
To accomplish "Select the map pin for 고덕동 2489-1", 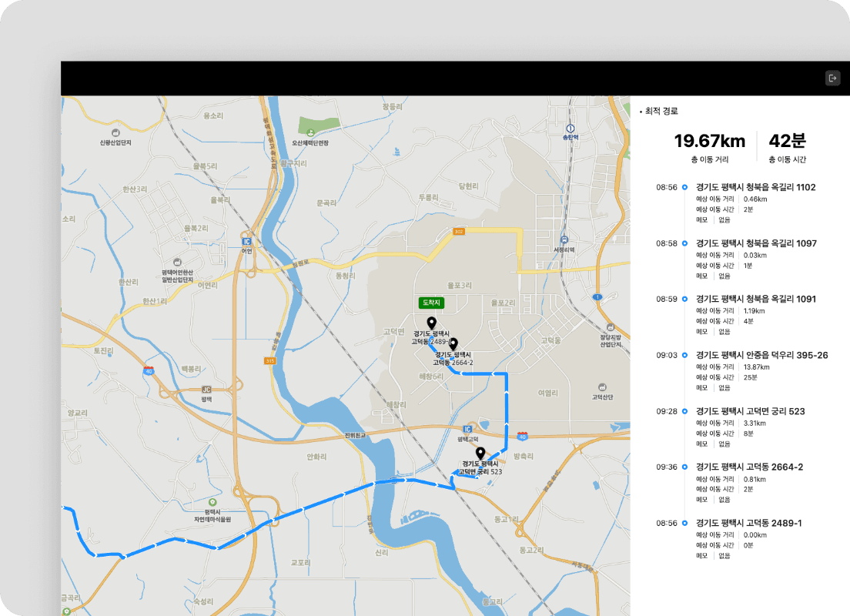I will [x=431, y=323].
